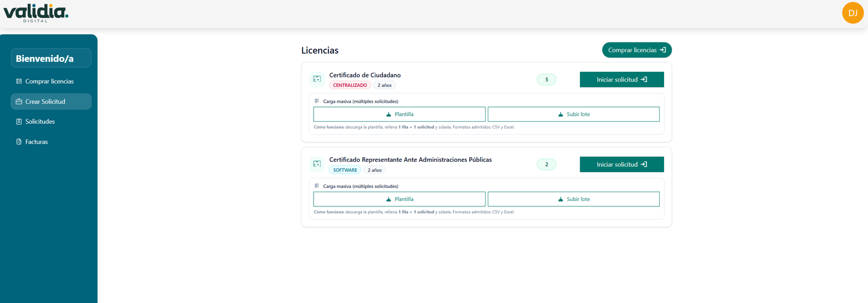Click the Solicitudes sidebar icon
868x303 pixels.
(x=19, y=122)
